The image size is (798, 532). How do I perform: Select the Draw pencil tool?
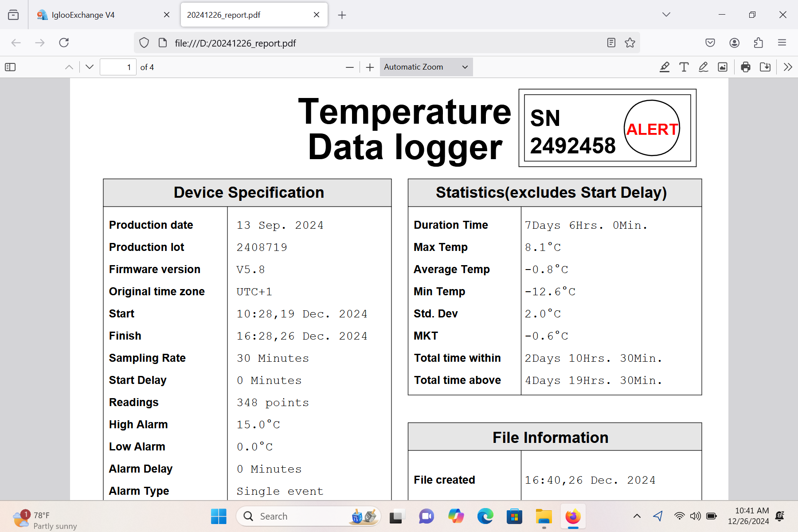pyautogui.click(x=703, y=67)
